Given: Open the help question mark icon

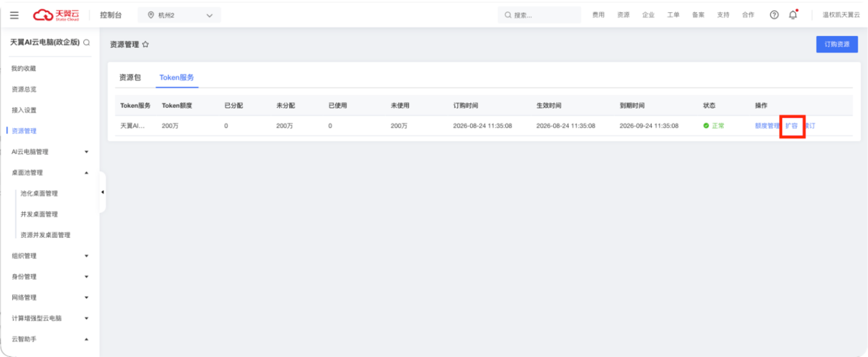Looking at the screenshot, I should tap(774, 15).
